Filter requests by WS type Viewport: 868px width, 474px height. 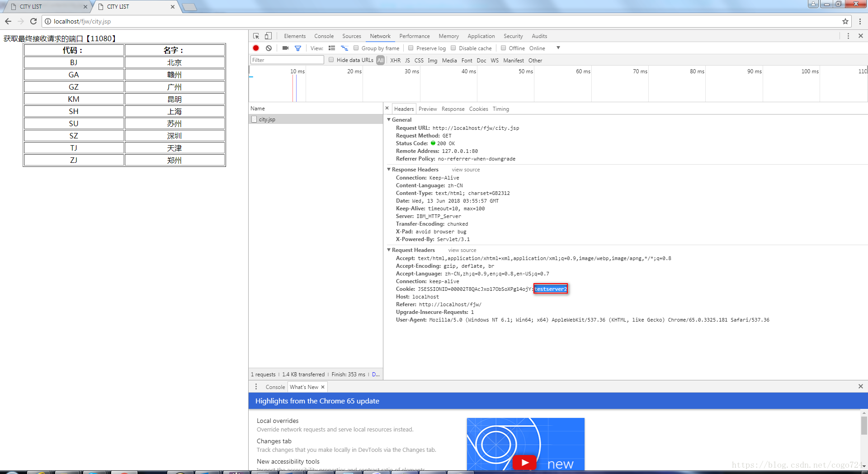495,60
